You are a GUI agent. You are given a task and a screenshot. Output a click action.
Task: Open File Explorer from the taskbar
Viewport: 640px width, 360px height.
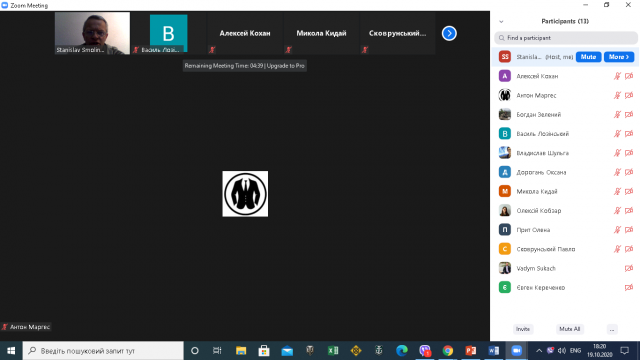click(x=241, y=351)
